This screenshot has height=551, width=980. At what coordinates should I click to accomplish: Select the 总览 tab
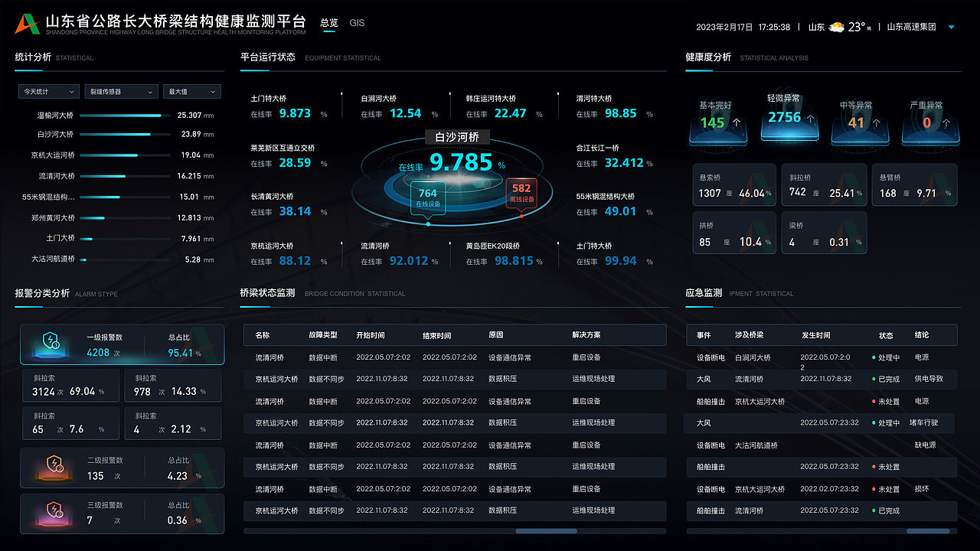coord(329,23)
